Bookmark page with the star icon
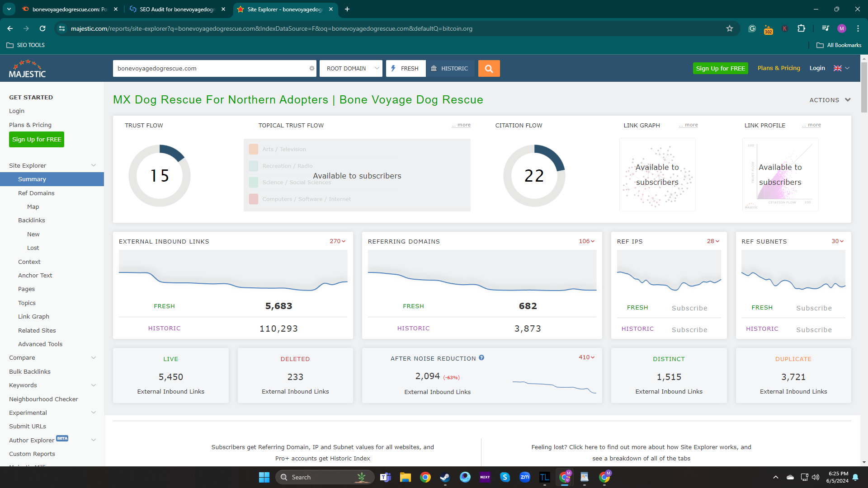 click(x=729, y=28)
